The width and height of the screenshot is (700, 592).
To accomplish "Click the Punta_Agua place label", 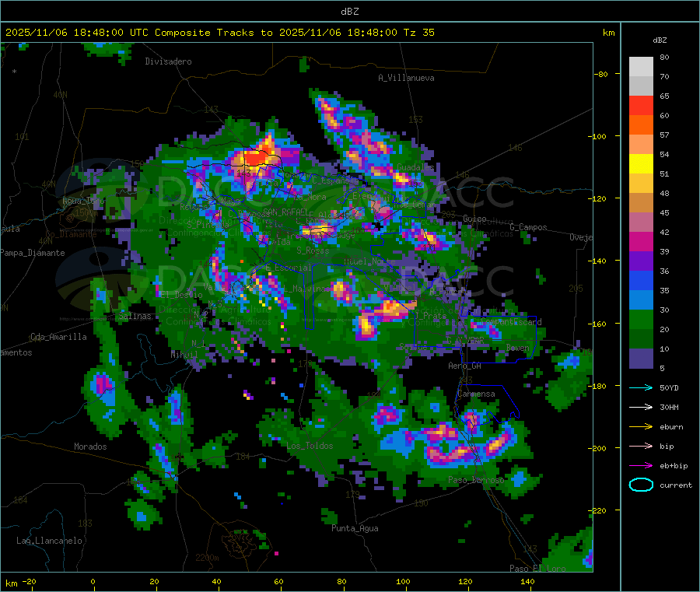I will click(x=355, y=528).
